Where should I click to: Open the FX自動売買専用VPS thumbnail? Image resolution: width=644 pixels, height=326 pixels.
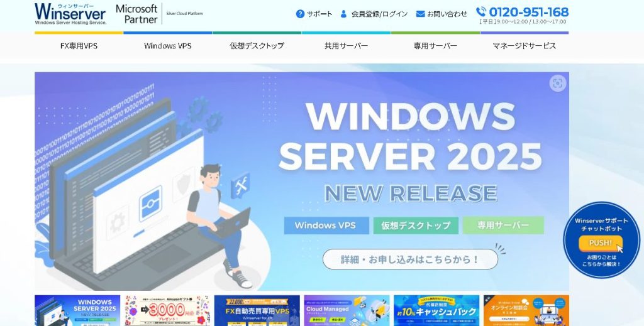(257, 310)
